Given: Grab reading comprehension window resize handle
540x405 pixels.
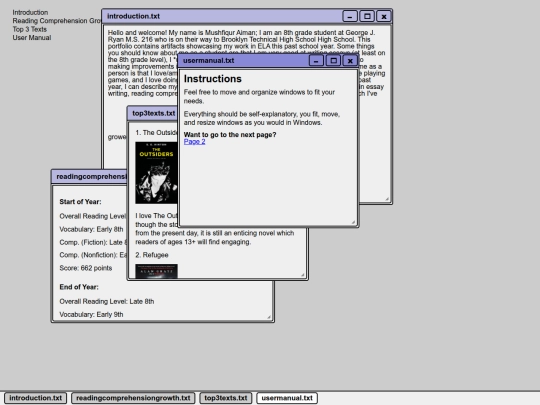Looking at the screenshot, I should coord(269,317).
